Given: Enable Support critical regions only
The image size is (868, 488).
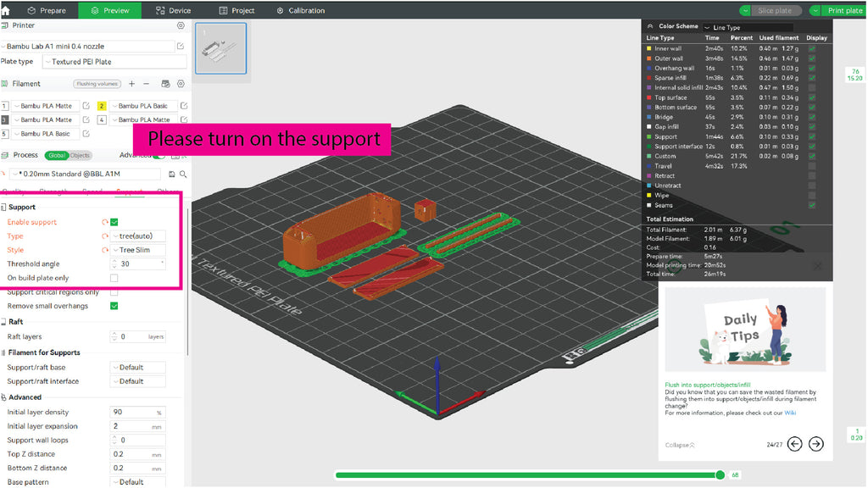Looking at the screenshot, I should tap(114, 291).
